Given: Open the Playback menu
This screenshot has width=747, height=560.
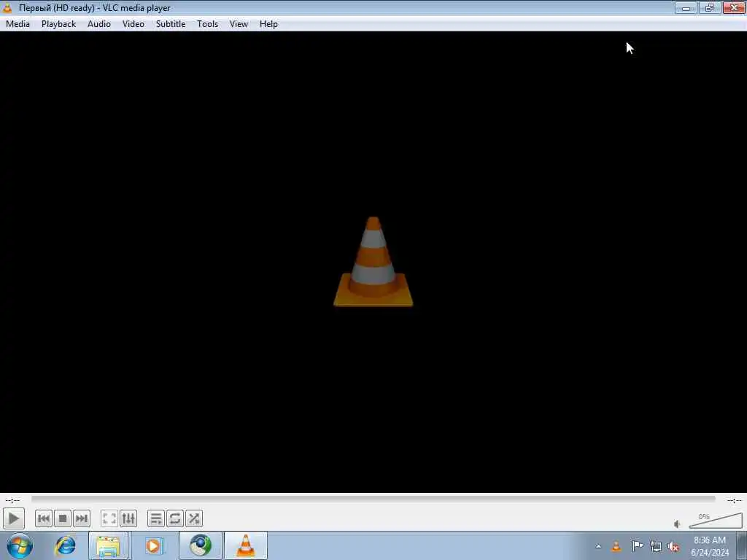Looking at the screenshot, I should [x=58, y=24].
